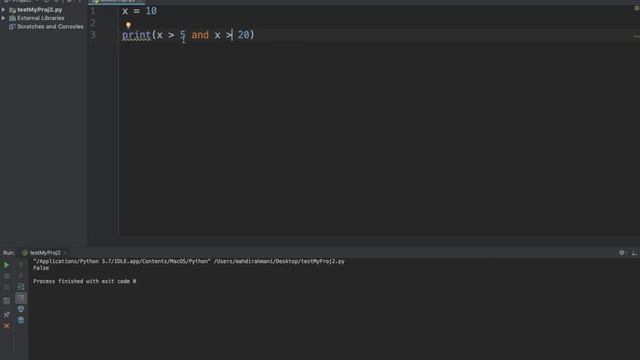This screenshot has height=360, width=640.
Task: Expand the testMyProj2.py tree node
Action: [x=3, y=9]
